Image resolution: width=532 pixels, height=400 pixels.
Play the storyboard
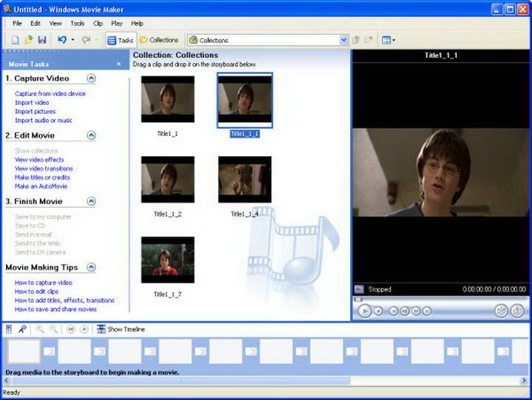(84, 329)
